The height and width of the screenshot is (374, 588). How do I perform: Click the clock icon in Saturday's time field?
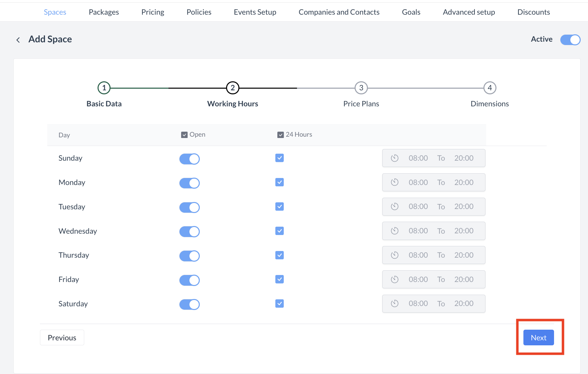point(395,303)
